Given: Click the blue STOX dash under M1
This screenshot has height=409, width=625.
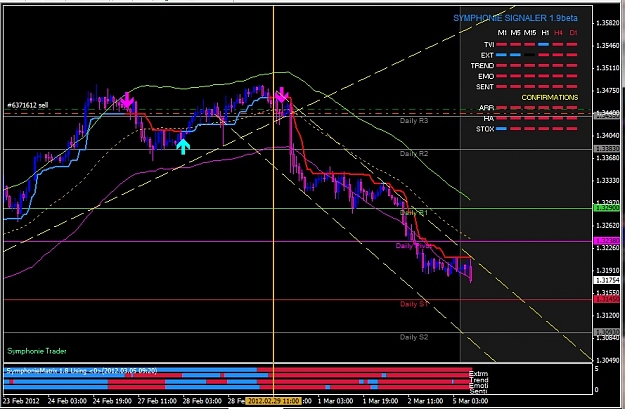Looking at the screenshot, I should [501, 129].
